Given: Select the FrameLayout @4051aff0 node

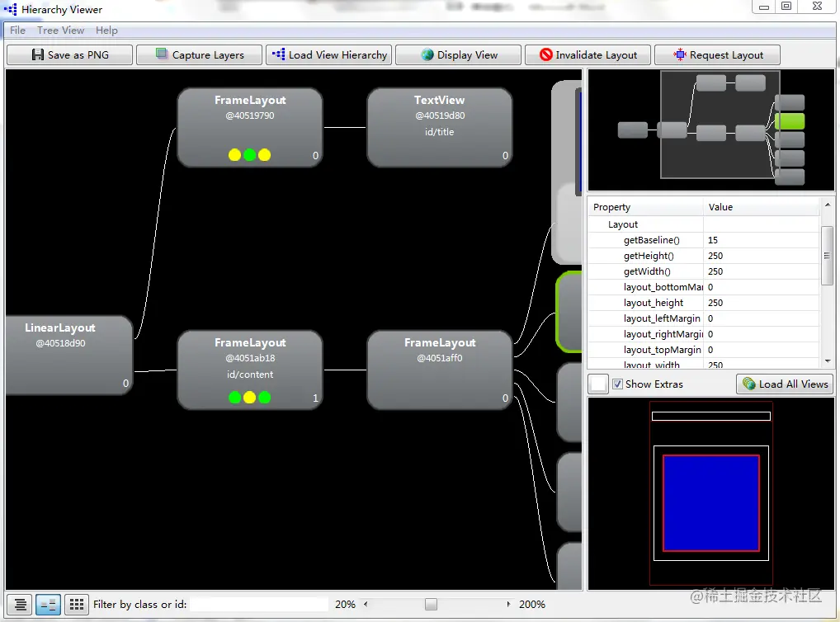Looking at the screenshot, I should [439, 370].
